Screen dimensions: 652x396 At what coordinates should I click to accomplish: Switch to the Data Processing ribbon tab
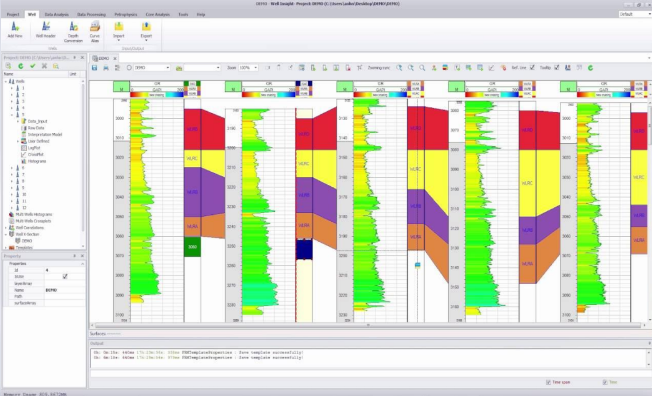coord(91,14)
